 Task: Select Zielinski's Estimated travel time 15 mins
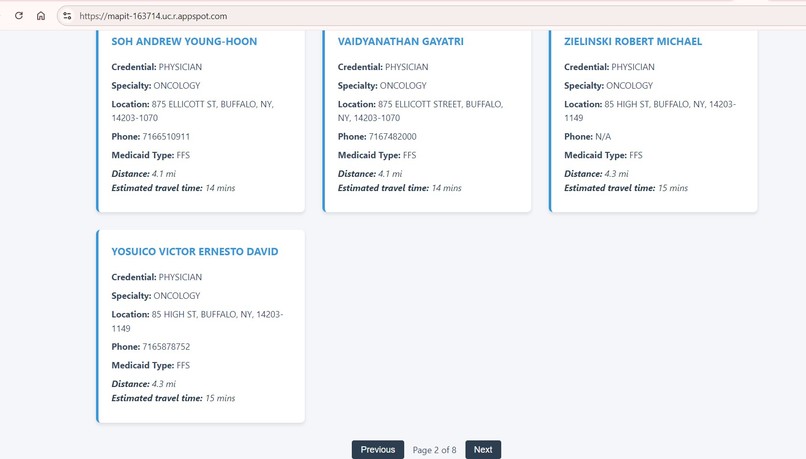pyautogui.click(x=626, y=188)
